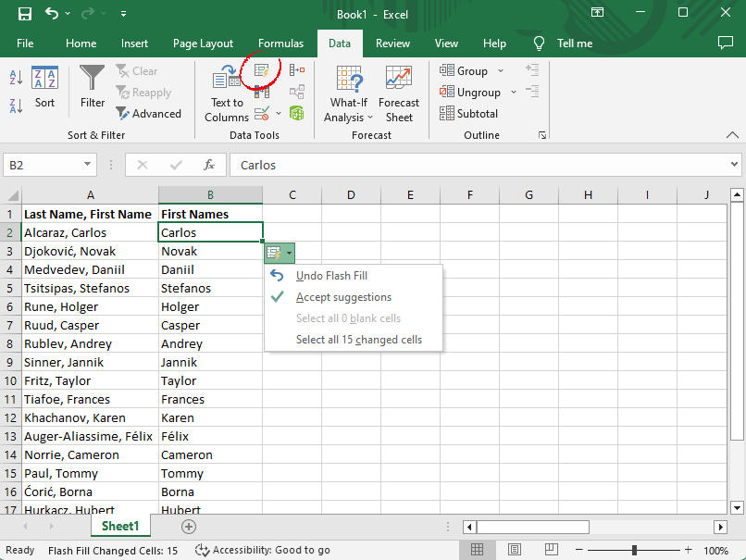Open the Comments speech bubble icon
The image size is (746, 560).
click(x=725, y=43)
